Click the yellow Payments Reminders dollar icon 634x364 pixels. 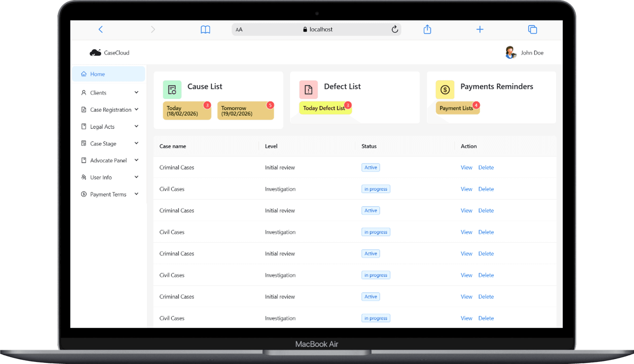(x=445, y=89)
